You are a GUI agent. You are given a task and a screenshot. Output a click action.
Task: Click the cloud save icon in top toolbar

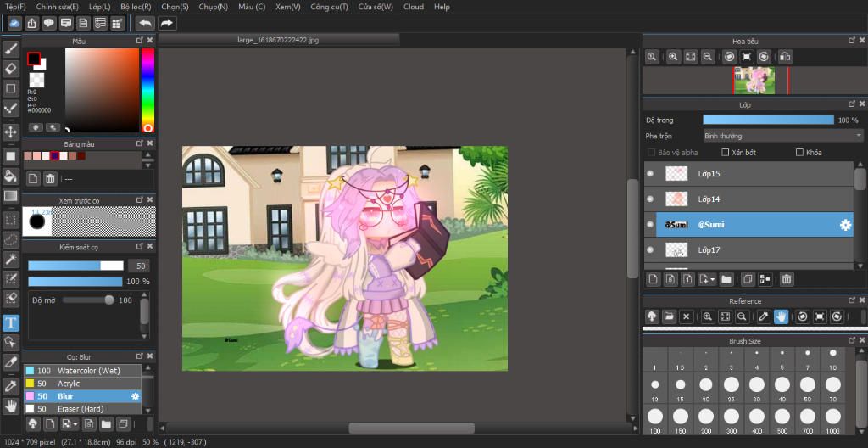[14, 23]
